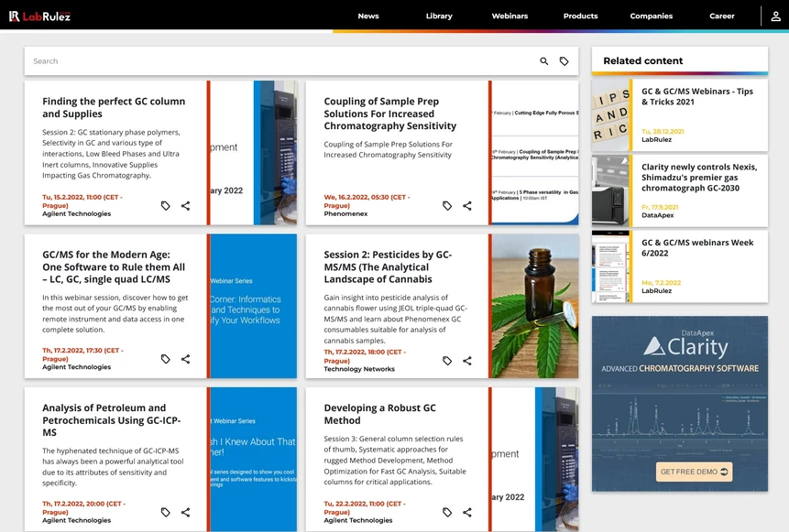Share the GC/MS for the Modern Age webinar
Viewport: 789px width, 532px height.
pos(186,359)
